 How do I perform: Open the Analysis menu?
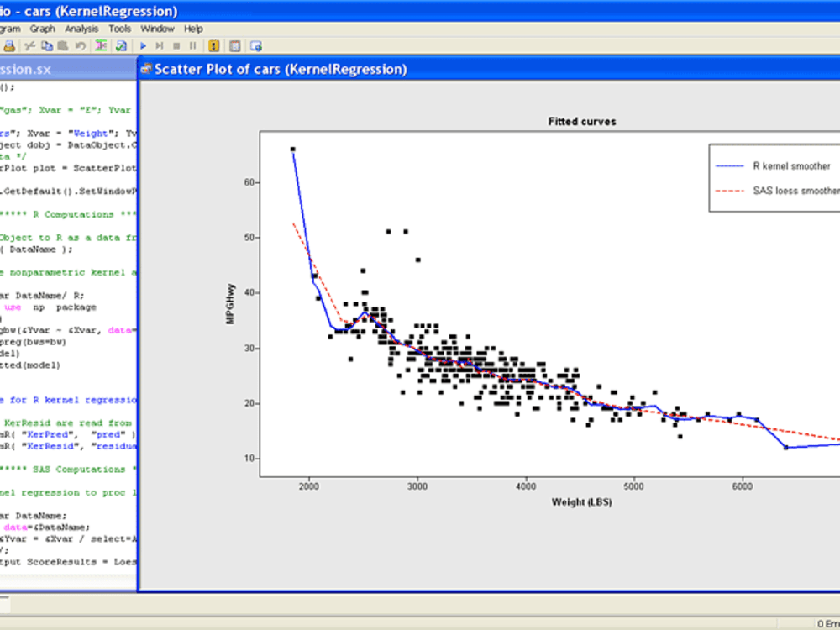click(x=81, y=28)
